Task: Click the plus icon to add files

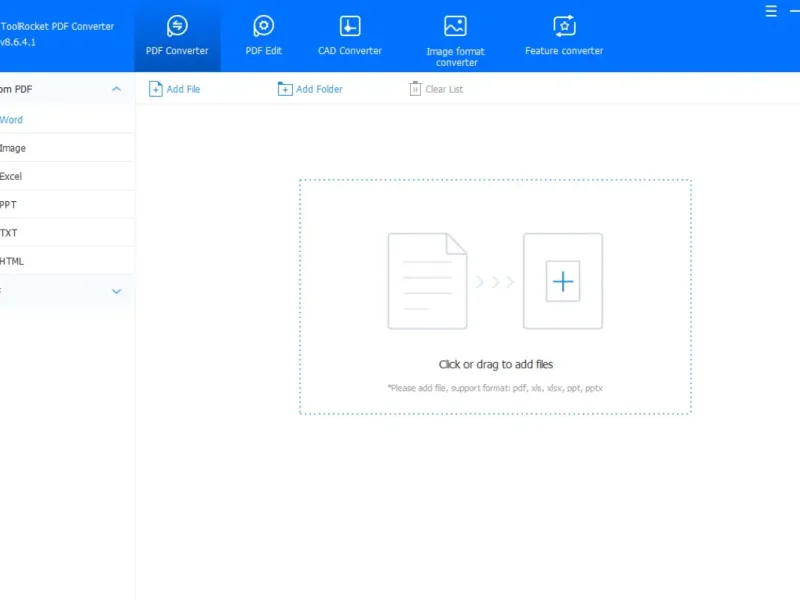Action: coord(563,281)
